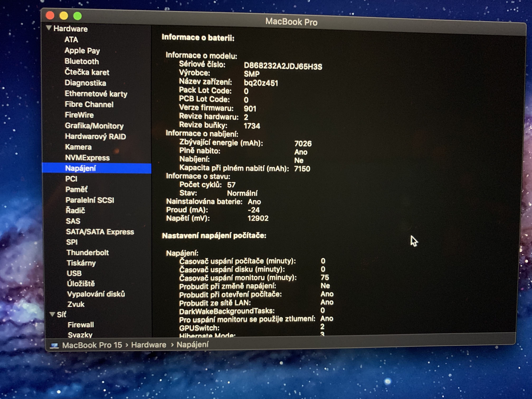Collapse the Síť section triangle
This screenshot has width=532, height=399.
pyautogui.click(x=52, y=314)
